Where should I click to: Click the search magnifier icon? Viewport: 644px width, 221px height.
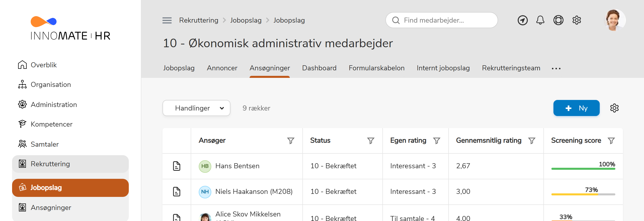click(396, 20)
